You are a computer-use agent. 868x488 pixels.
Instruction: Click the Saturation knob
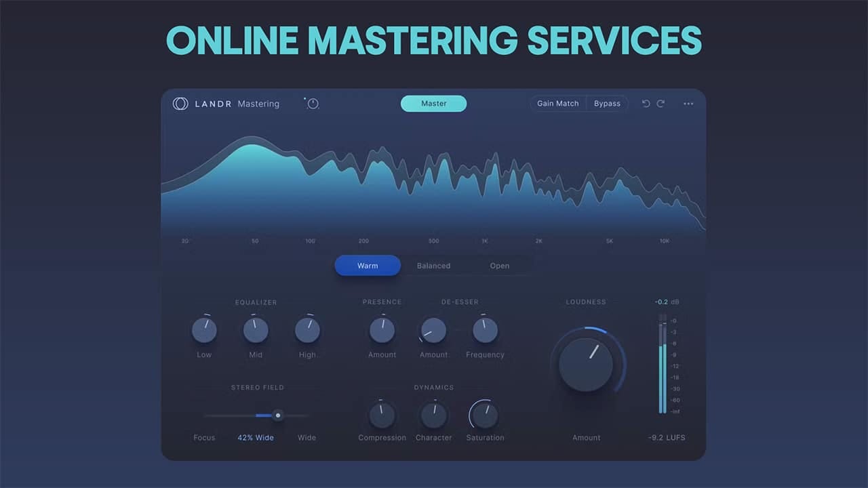[x=485, y=415]
